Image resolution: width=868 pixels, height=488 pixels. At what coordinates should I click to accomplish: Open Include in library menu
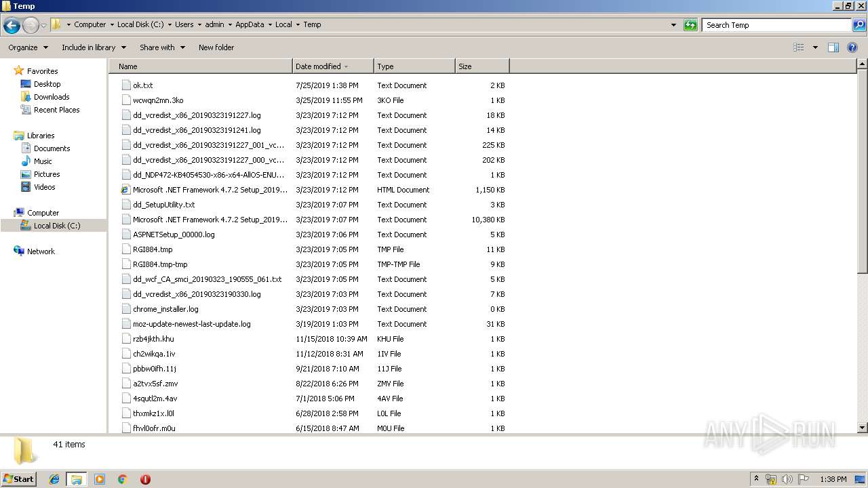click(94, 47)
